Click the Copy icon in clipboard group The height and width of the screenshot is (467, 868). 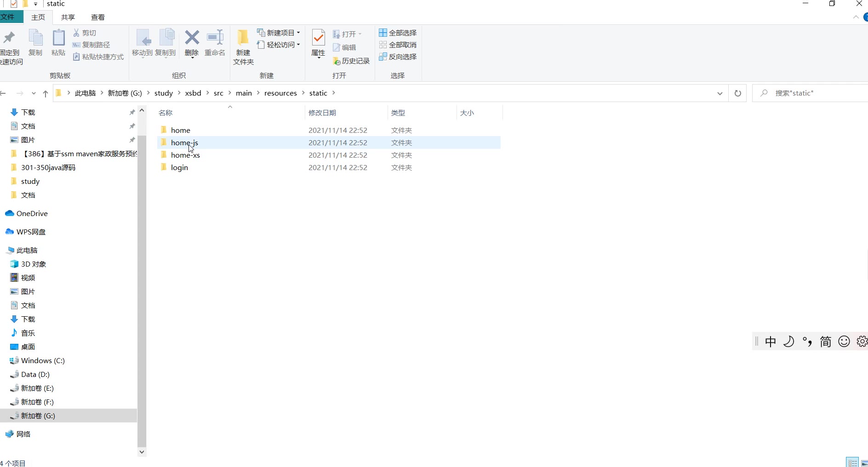[x=35, y=38]
